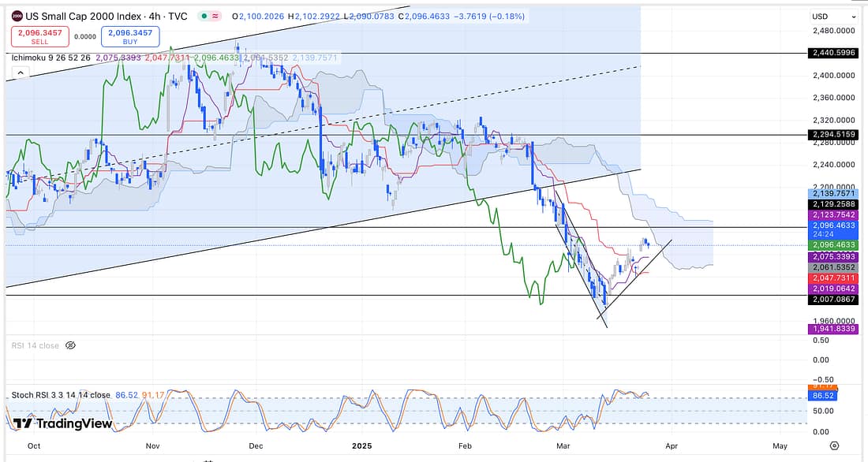The height and width of the screenshot is (462, 868).
Task: Show the hidden RSI 14 indicator
Action: tap(70, 345)
